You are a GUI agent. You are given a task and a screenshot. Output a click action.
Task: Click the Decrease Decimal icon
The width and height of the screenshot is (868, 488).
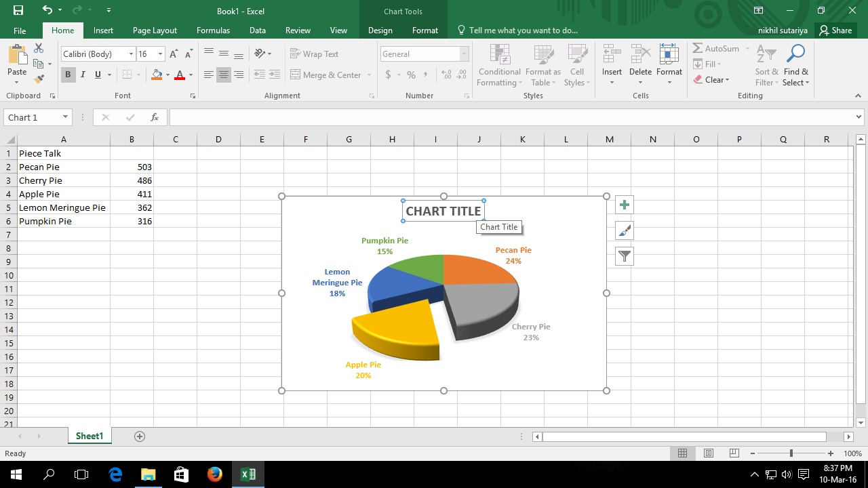(x=462, y=75)
